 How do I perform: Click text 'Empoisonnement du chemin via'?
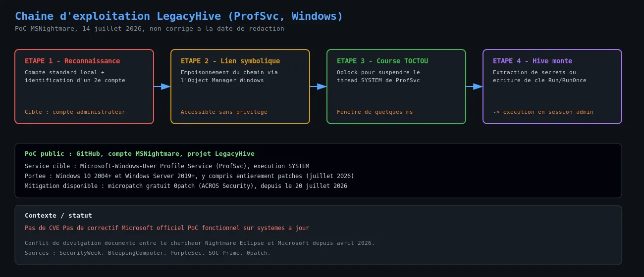tap(229, 72)
